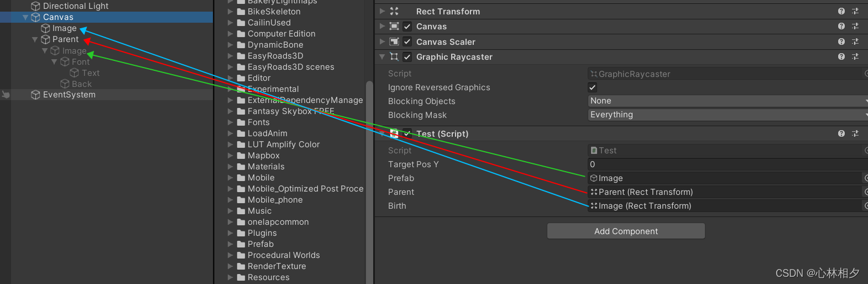Open the Blocking Mask dropdown

(x=728, y=115)
